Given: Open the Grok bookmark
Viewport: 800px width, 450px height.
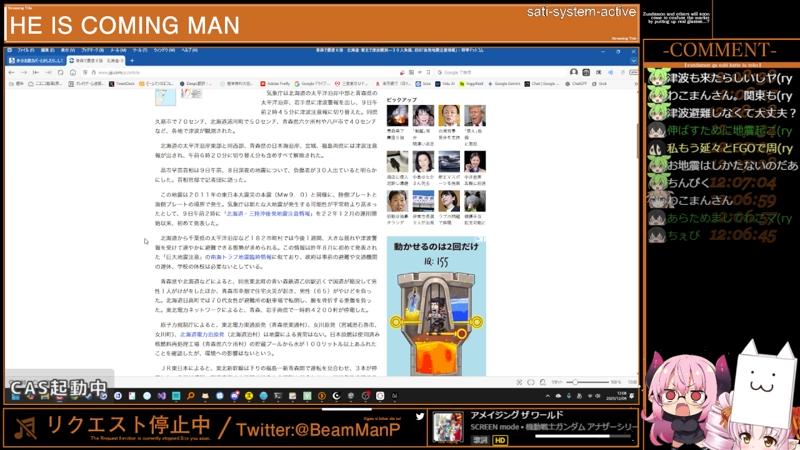Looking at the screenshot, I should 599,84.
